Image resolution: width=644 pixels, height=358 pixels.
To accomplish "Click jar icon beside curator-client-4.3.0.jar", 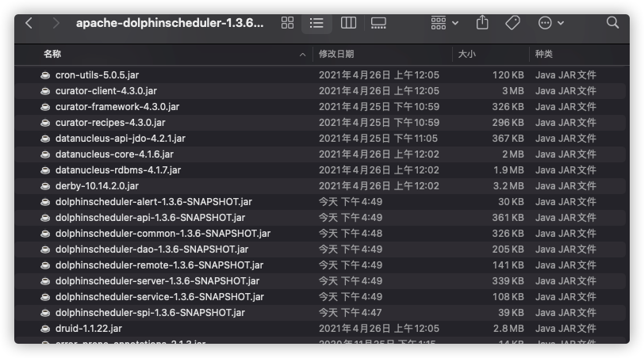I will pyautogui.click(x=45, y=91).
